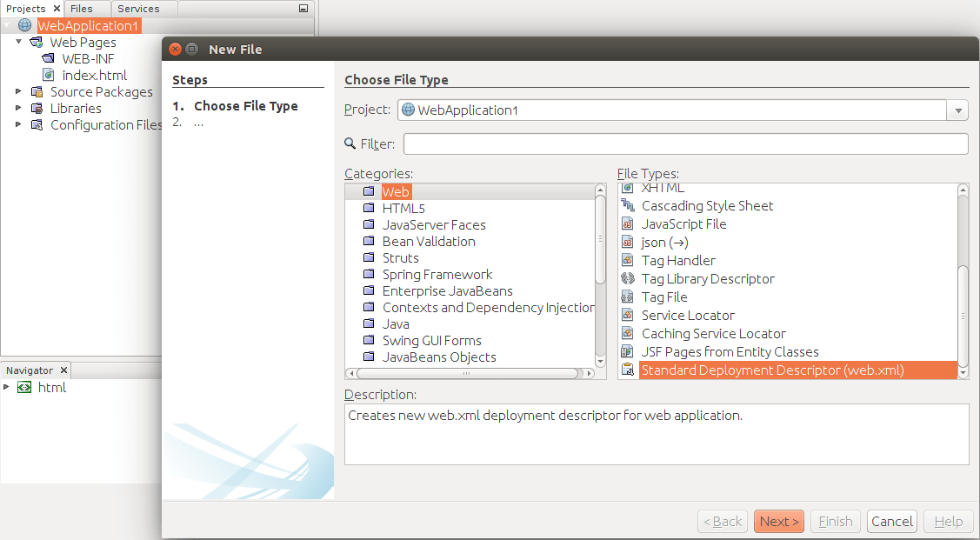Open the Project combo box dropdown

pos(957,110)
